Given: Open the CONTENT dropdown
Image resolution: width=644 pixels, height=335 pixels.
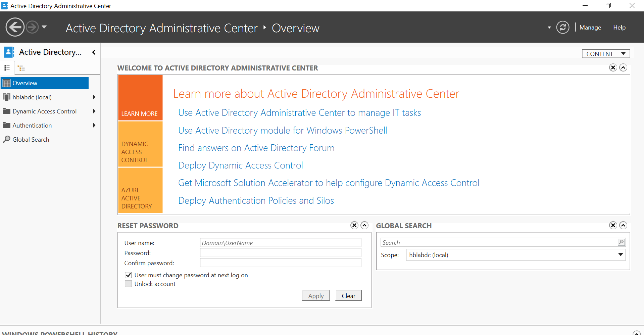Looking at the screenshot, I should click(x=606, y=54).
